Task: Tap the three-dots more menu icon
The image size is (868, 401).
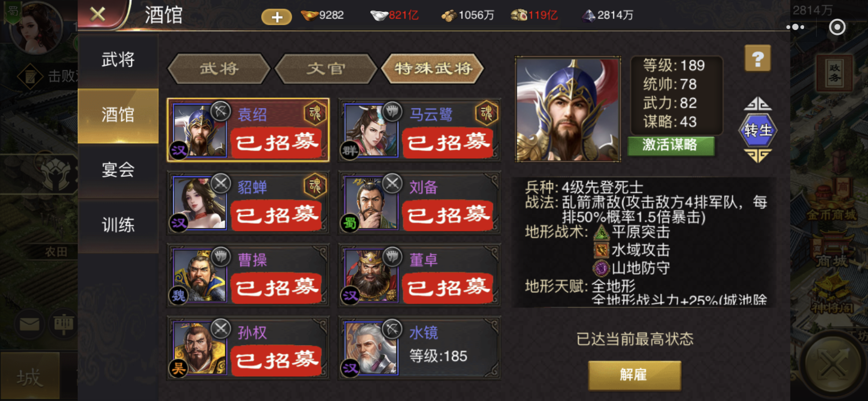Action: point(795,27)
